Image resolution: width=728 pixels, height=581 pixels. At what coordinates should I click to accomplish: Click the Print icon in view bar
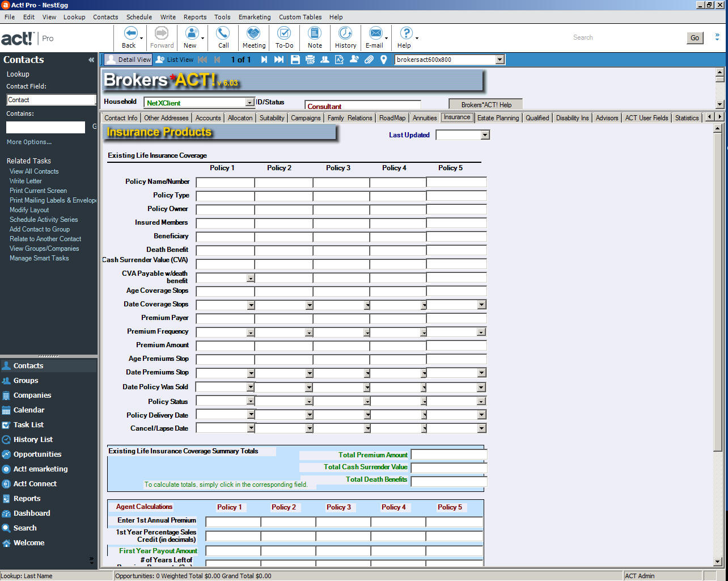[x=310, y=60]
